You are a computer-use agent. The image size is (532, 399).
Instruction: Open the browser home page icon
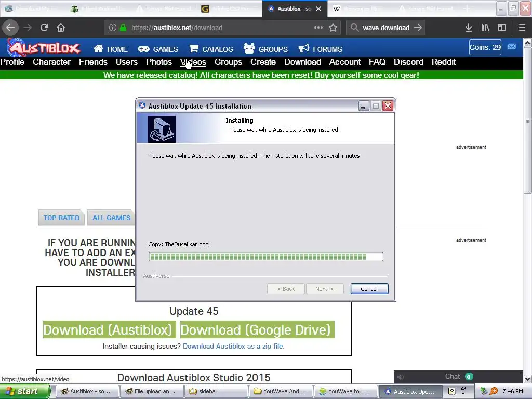[61, 28]
